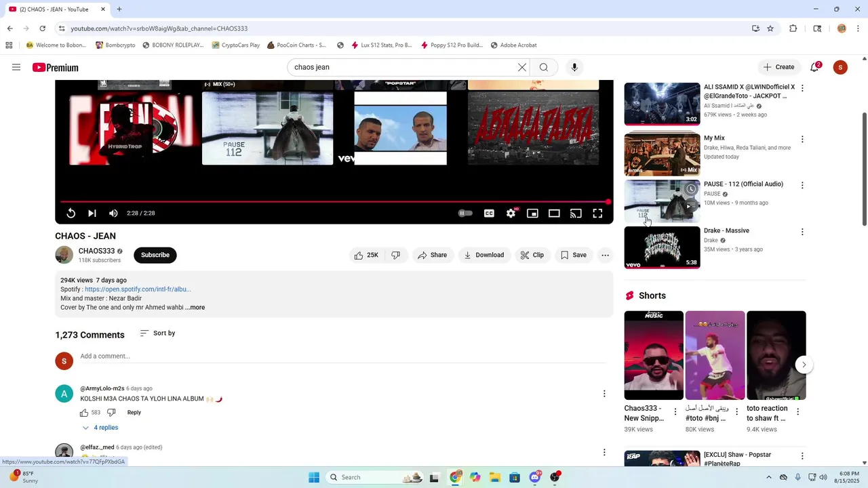Dislike this video

396,255
